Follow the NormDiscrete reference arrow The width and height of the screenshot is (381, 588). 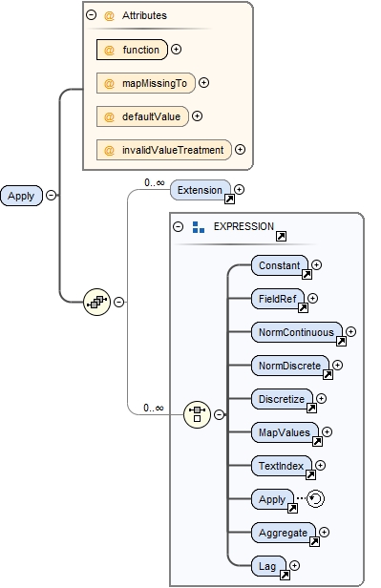click(x=328, y=375)
